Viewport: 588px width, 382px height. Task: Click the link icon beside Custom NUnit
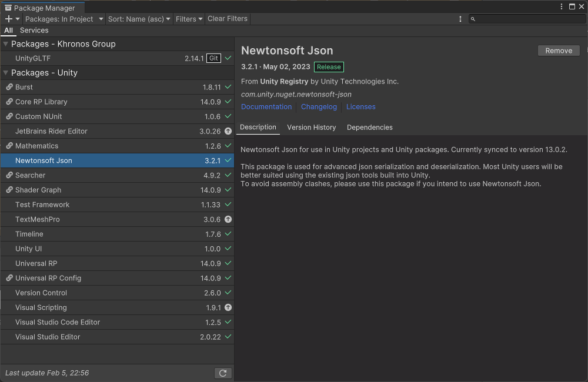click(9, 116)
